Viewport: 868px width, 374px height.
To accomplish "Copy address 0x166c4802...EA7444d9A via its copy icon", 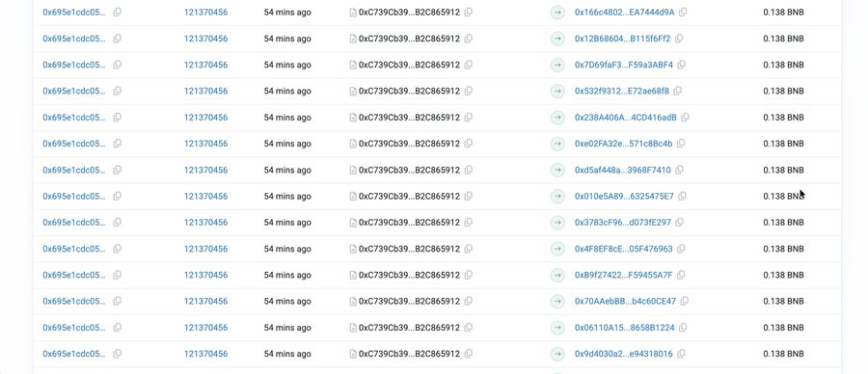I will [683, 13].
